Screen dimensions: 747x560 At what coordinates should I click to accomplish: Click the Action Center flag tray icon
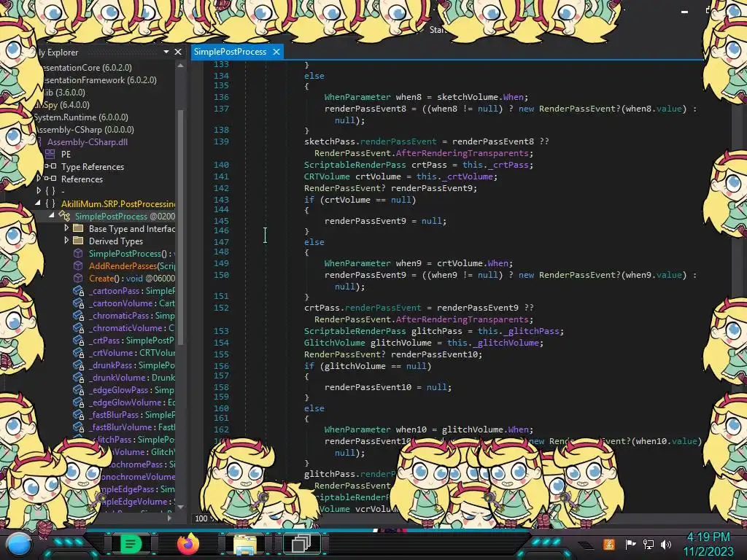click(x=631, y=544)
